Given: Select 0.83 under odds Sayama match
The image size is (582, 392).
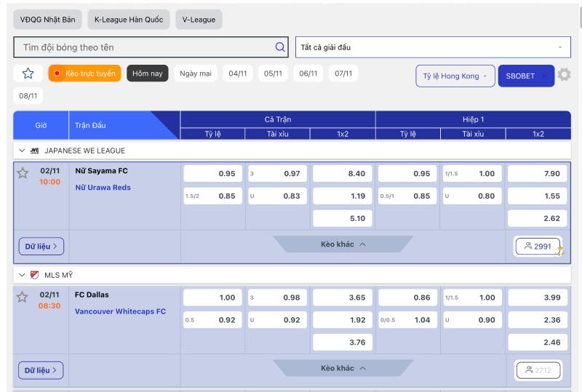Looking at the screenshot, I should [x=278, y=196].
